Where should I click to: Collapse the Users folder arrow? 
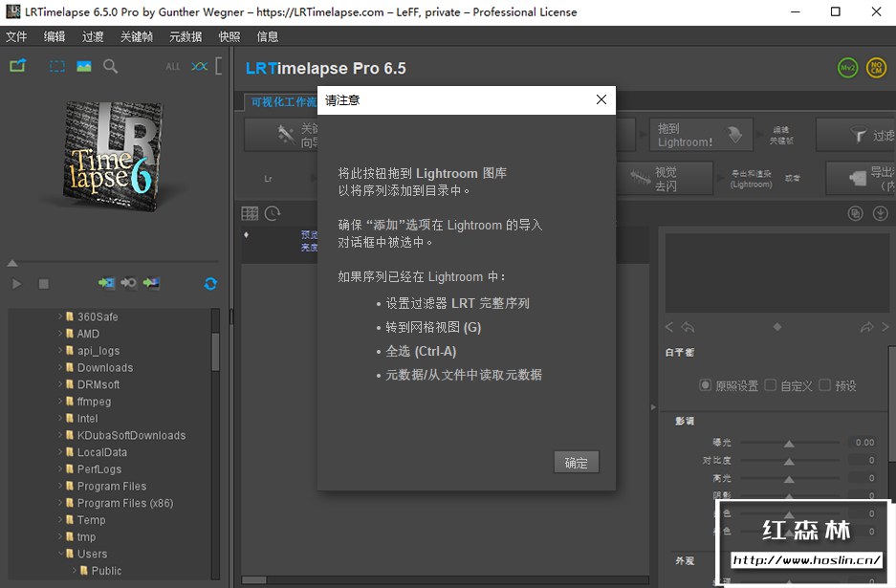point(60,554)
